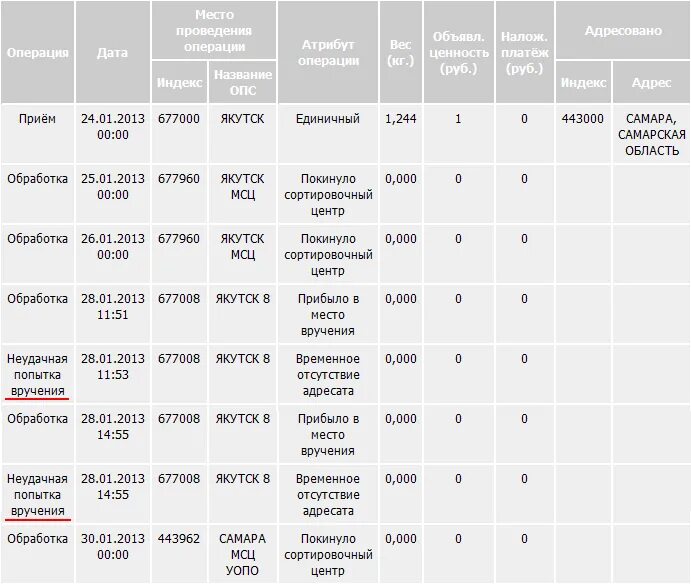
Task: Click the Дата column header
Action: coord(112,52)
